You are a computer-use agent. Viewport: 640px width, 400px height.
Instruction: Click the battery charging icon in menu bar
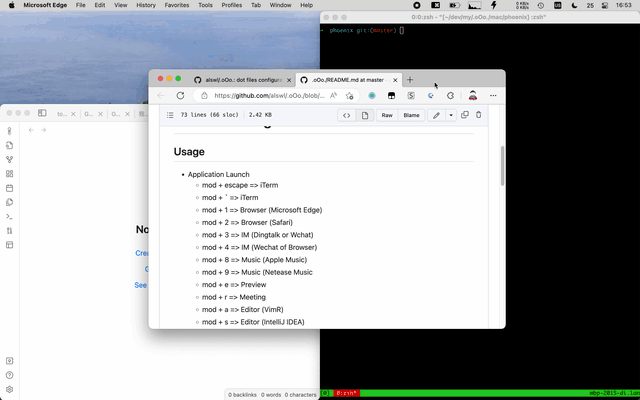[454, 5]
